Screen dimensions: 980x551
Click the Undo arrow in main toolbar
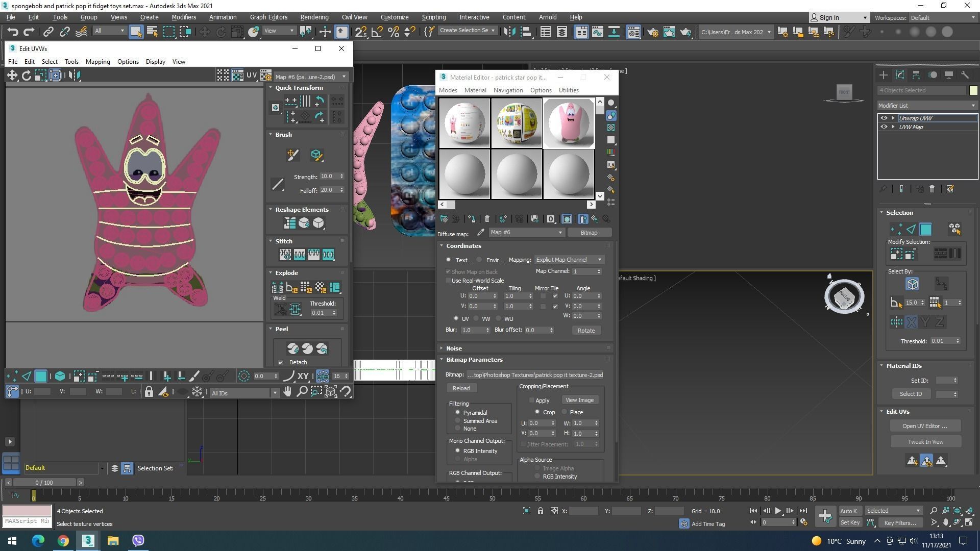click(x=13, y=32)
